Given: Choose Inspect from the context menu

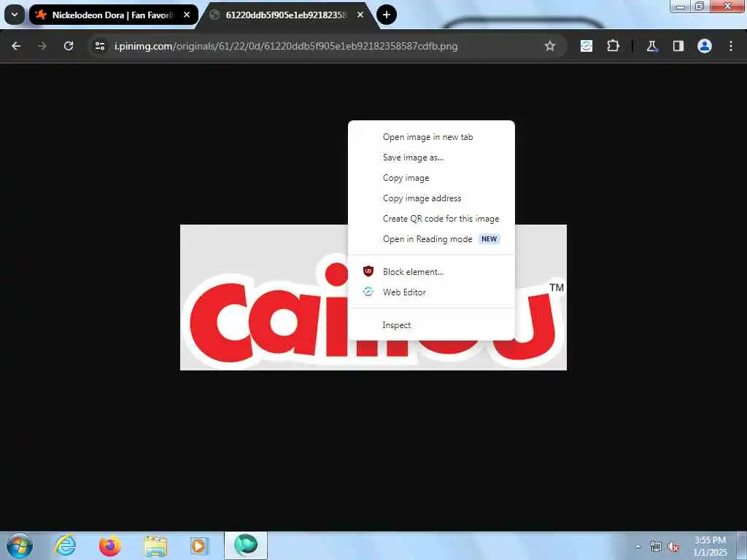Looking at the screenshot, I should pos(431,325).
